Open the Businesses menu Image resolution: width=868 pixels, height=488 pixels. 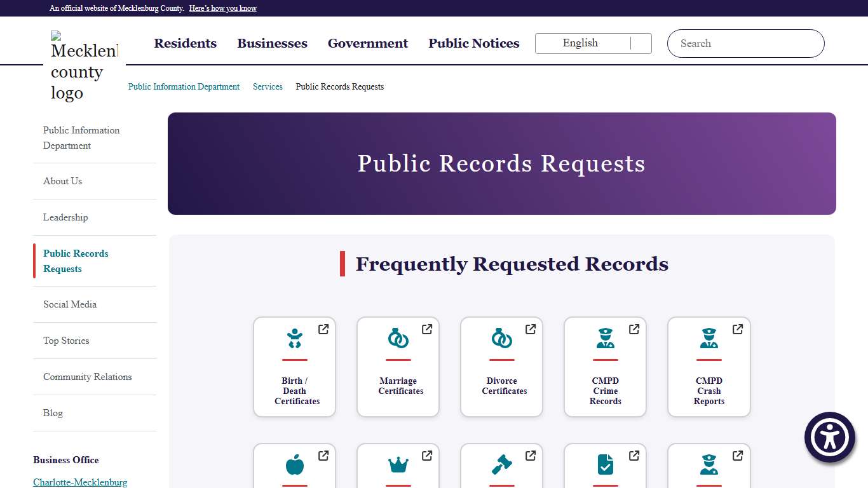pyautogui.click(x=273, y=43)
